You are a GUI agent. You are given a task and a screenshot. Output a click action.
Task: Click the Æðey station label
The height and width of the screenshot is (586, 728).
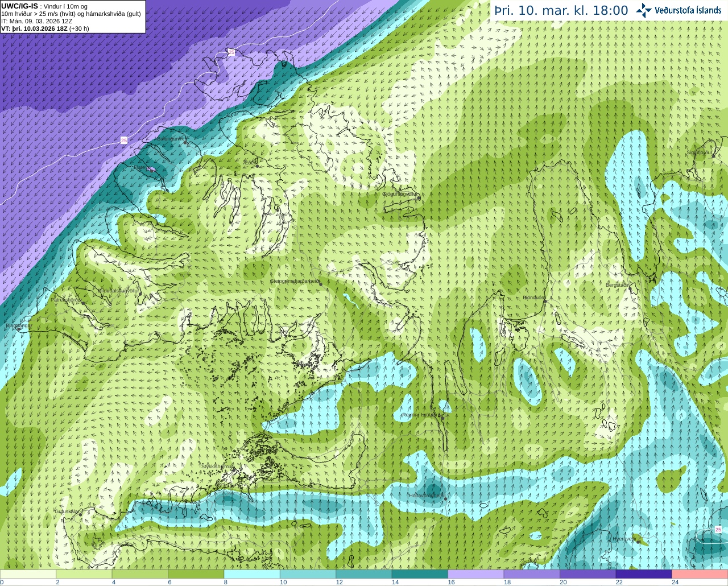250,163
